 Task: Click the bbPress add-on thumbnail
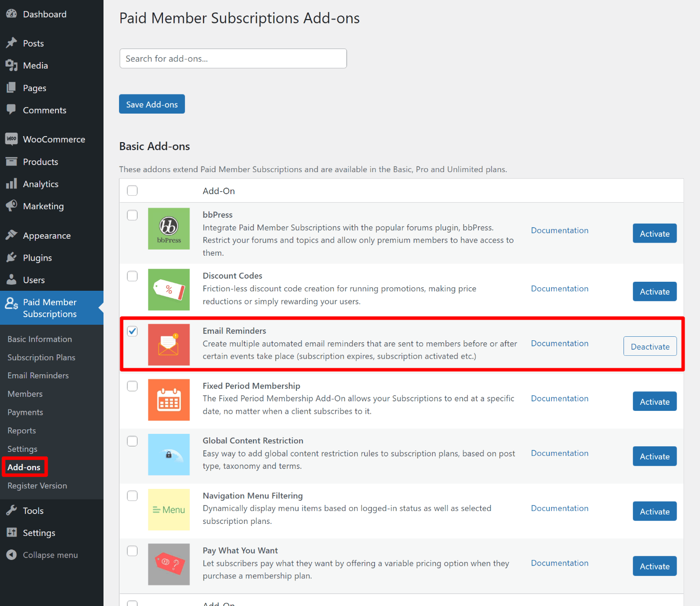pyautogui.click(x=169, y=229)
